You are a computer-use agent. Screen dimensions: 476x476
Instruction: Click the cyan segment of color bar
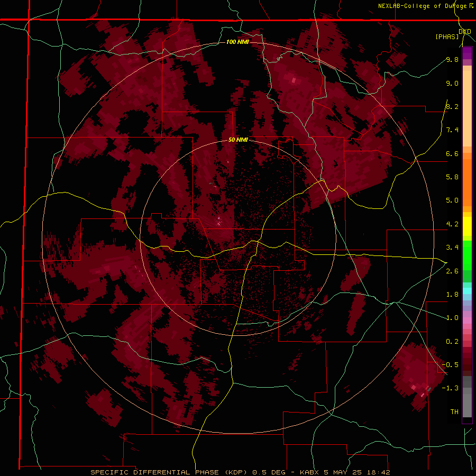(x=467, y=290)
